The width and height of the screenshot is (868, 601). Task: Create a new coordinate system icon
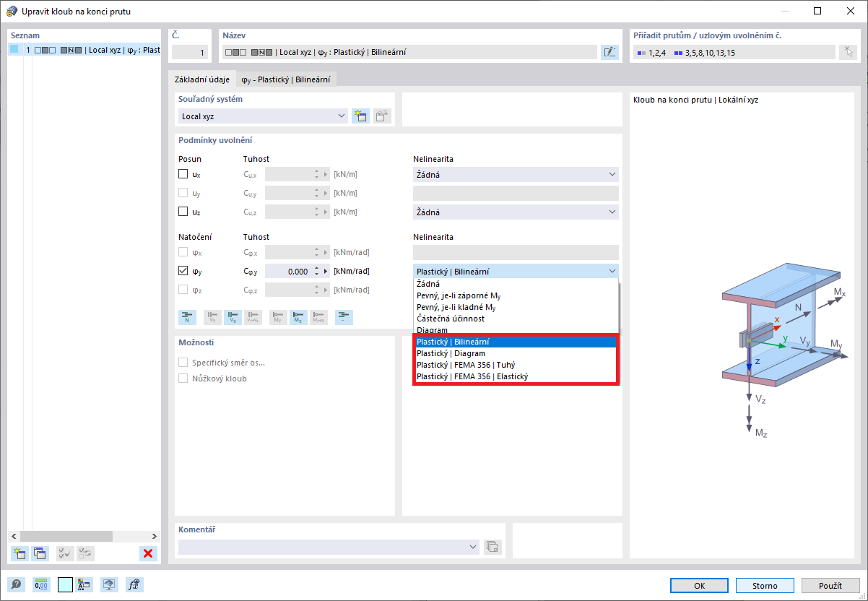point(360,116)
